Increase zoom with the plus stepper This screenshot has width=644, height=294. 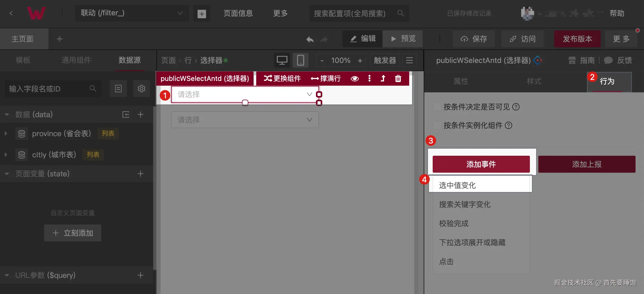pyautogui.click(x=360, y=61)
